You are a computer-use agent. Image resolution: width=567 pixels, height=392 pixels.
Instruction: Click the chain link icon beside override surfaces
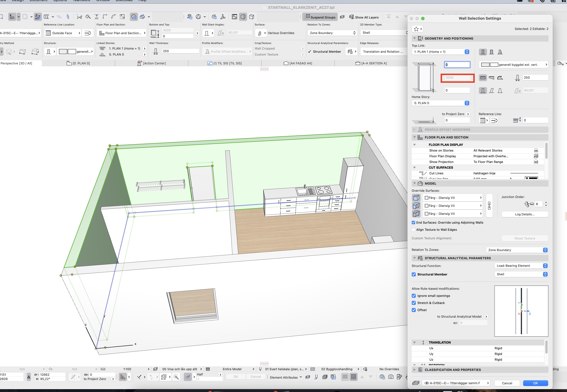coord(489,206)
